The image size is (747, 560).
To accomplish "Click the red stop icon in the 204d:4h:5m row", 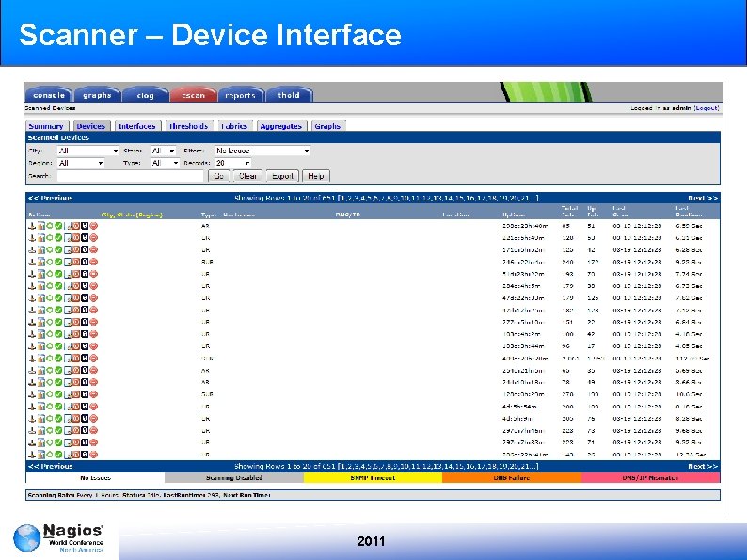I will click(x=93, y=286).
